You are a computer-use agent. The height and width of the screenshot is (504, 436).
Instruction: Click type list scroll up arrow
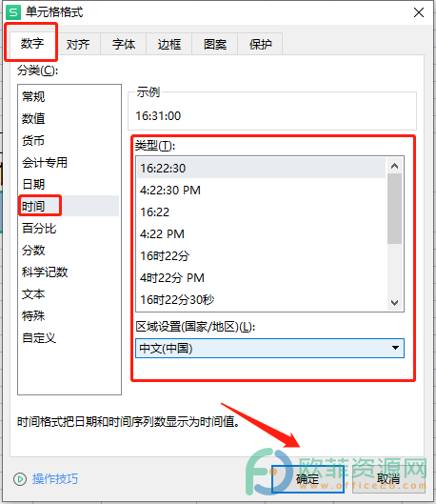click(394, 166)
